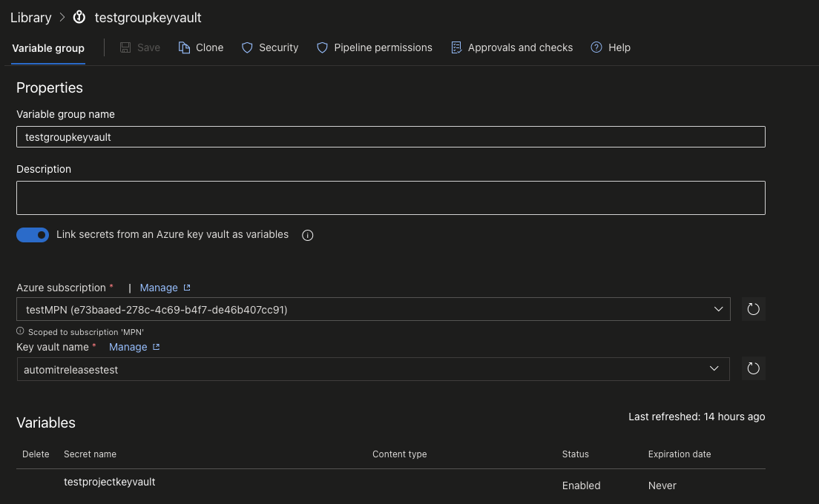This screenshot has width=819, height=504.
Task: Click the variable group icon in breadcrumb
Action: tap(79, 17)
